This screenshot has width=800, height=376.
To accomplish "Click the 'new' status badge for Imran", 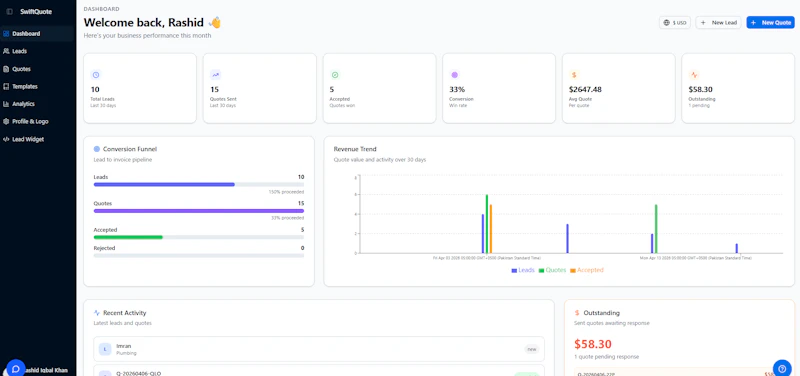I will (532, 349).
